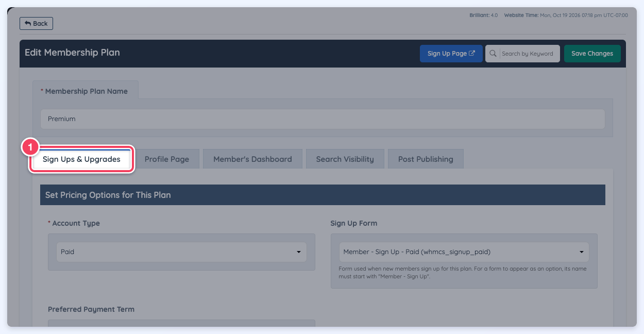Image resolution: width=644 pixels, height=334 pixels.
Task: Open the Sign Up Page link button
Action: (x=451, y=54)
